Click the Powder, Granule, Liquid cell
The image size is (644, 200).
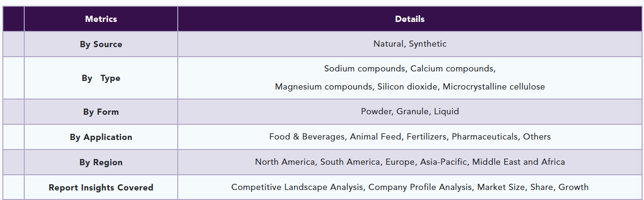pyautogui.click(x=410, y=111)
